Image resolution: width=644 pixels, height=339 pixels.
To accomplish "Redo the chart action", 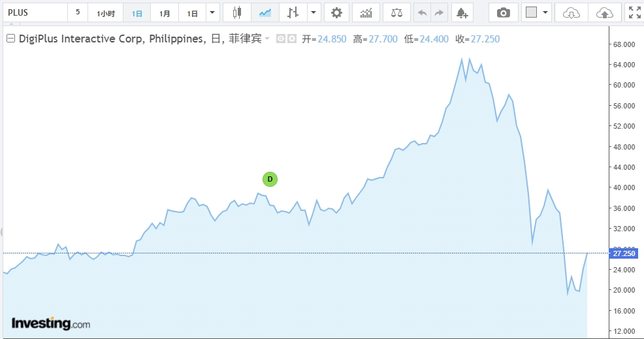I will click(439, 13).
